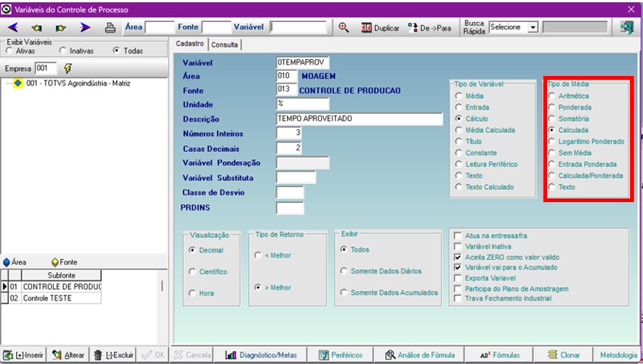Switch to the Consulta tab

tap(224, 45)
